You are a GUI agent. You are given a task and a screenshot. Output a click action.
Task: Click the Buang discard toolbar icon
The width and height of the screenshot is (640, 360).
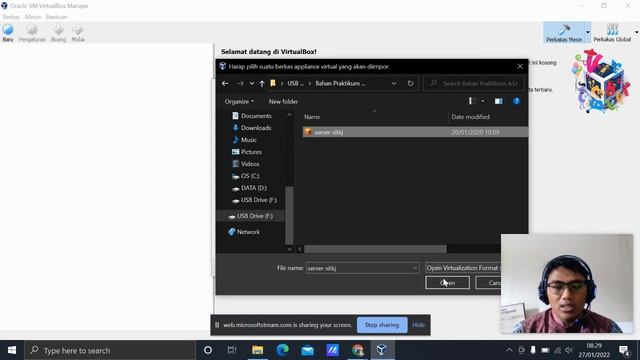click(x=58, y=33)
